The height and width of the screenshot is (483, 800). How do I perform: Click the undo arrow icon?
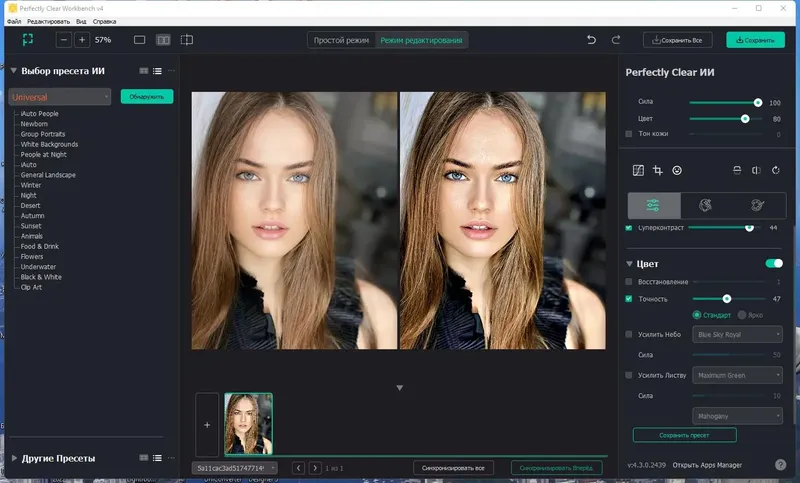[591, 40]
